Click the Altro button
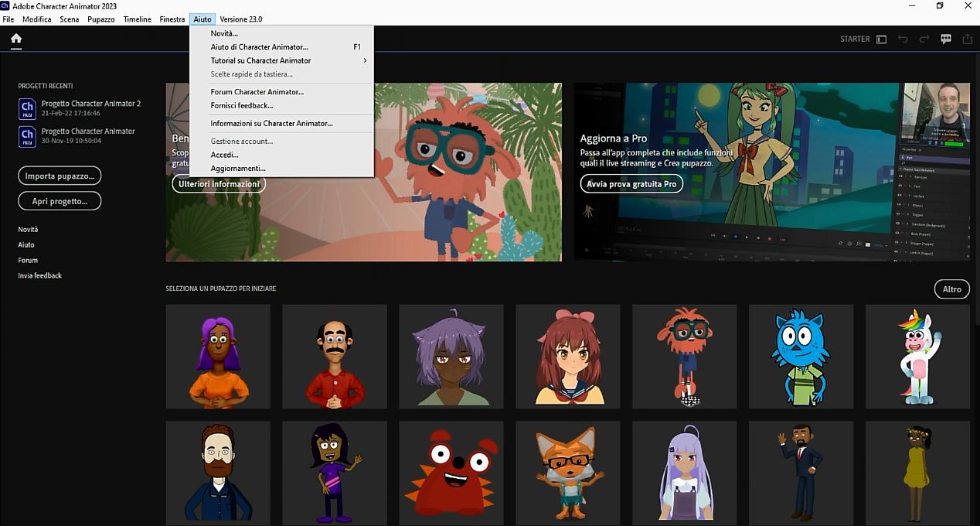This screenshot has width=980, height=526. tap(952, 289)
